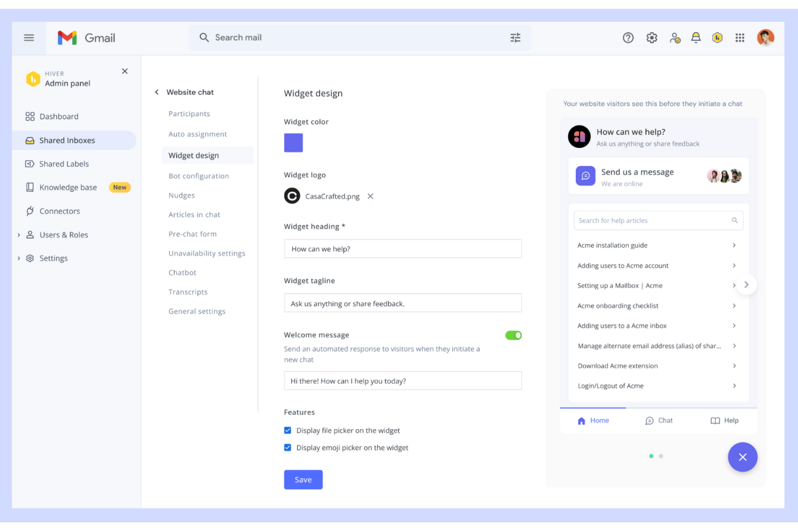Open Gmail settings gear
Viewport: 798px width, 532px height.
pos(651,38)
